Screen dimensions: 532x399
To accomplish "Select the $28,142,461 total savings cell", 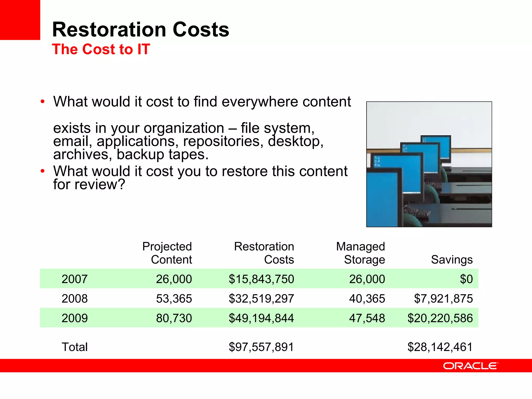I will point(440,347).
